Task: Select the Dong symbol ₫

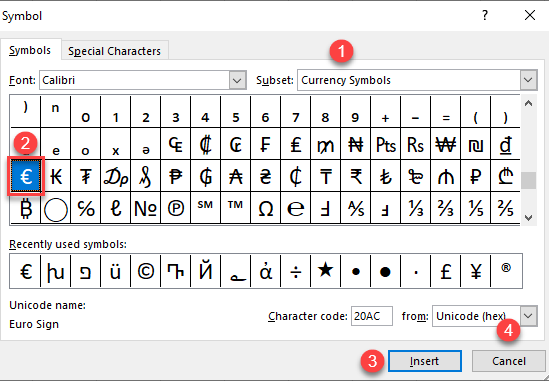Action: click(505, 144)
